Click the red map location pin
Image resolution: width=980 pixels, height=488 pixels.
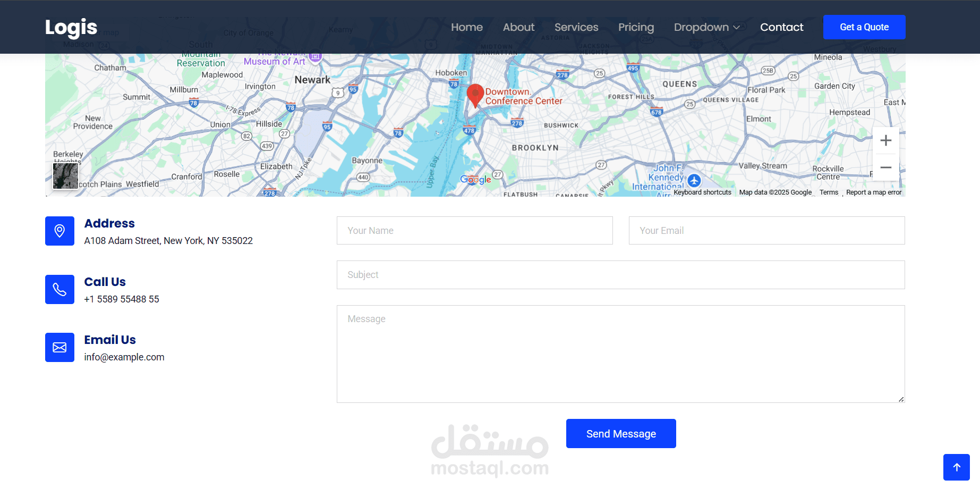(475, 96)
